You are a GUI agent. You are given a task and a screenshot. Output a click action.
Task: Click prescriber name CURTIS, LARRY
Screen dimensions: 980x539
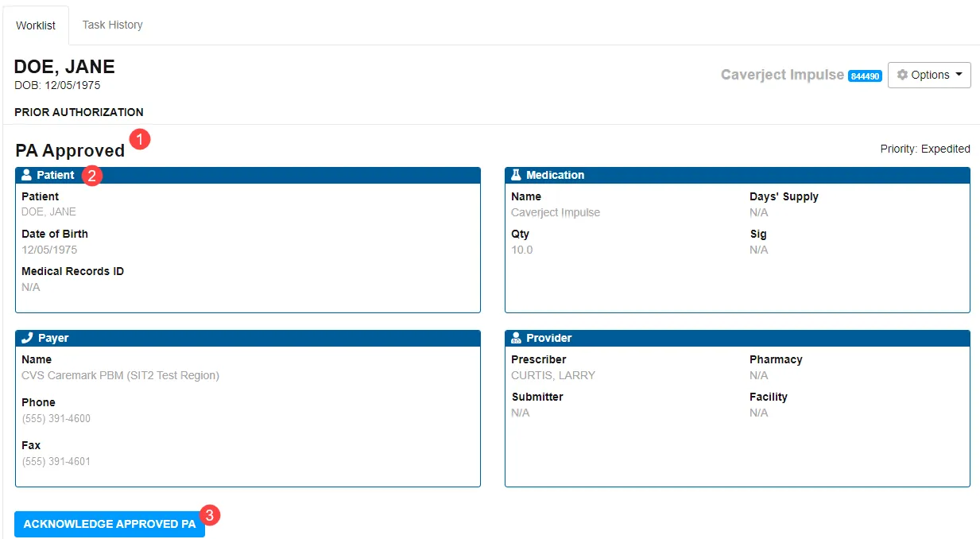(x=553, y=375)
